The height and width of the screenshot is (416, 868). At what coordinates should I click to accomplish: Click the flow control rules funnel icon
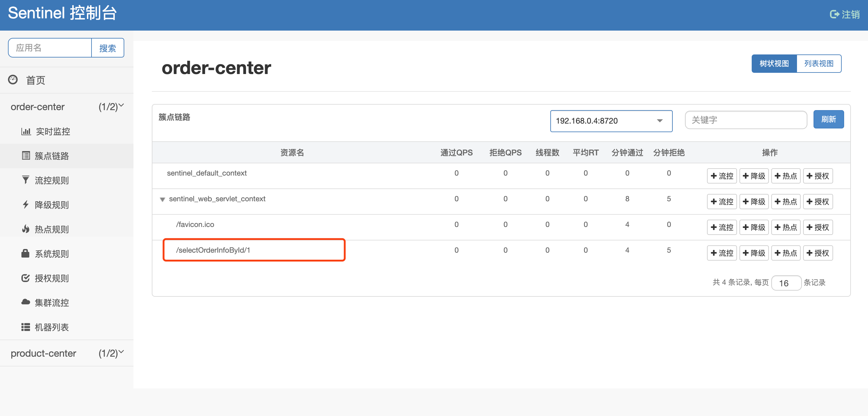pos(26,180)
